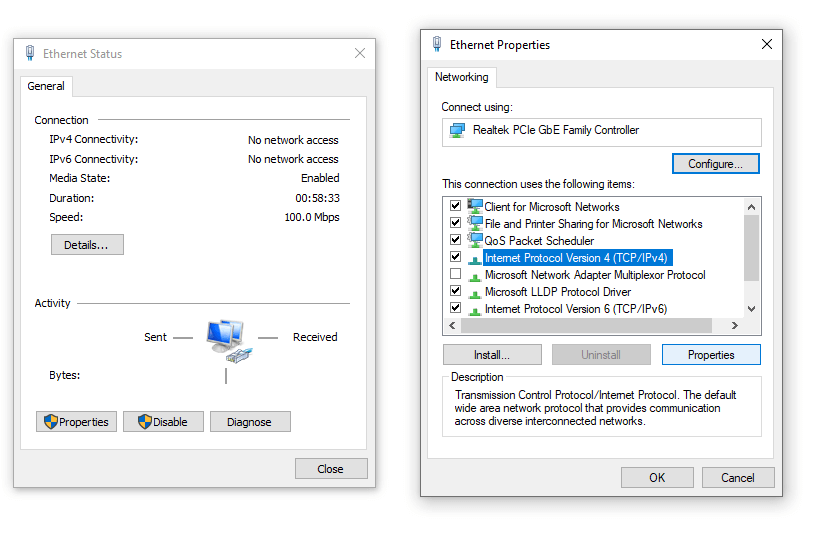Uncheck Client for Microsoft Networks
The height and width of the screenshot is (533, 817).
pyautogui.click(x=455, y=206)
